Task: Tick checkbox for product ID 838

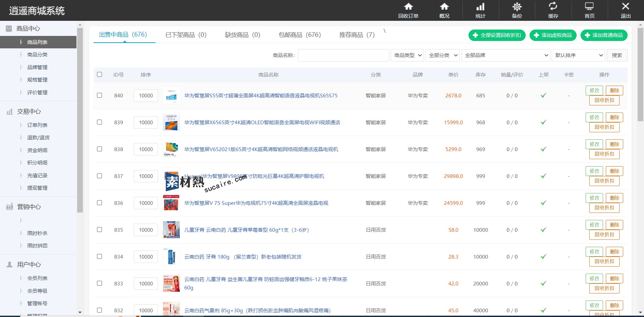Action: point(99,149)
